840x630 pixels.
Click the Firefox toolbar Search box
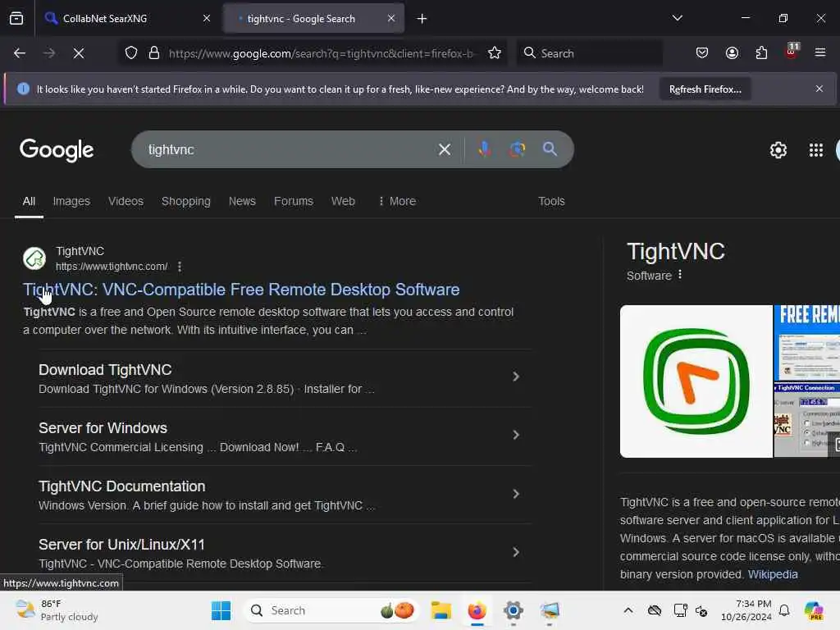(589, 53)
